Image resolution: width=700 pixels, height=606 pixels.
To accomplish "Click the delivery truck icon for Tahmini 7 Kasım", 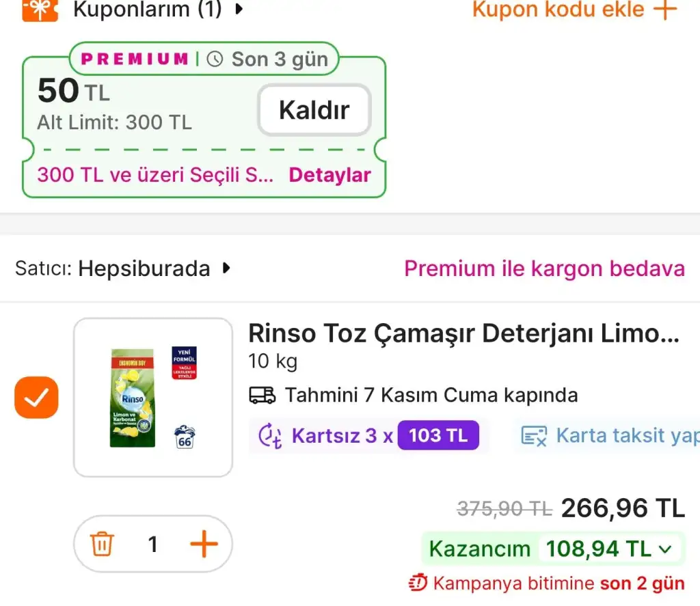I will point(262,396).
